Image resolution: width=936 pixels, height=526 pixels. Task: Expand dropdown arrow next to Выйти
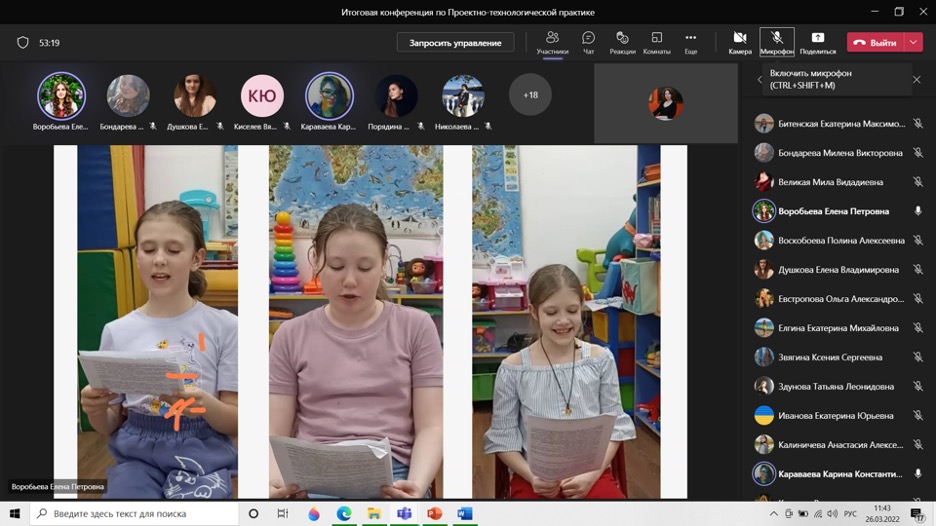coord(914,43)
